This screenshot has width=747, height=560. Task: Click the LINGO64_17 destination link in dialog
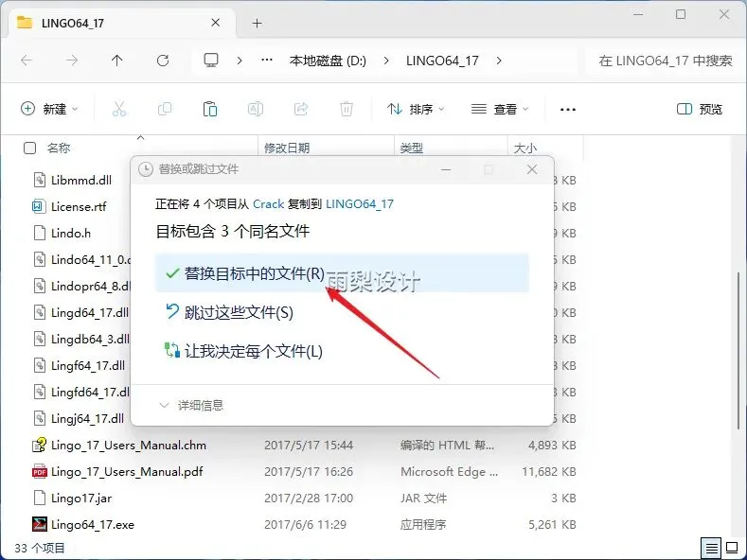pyautogui.click(x=360, y=203)
